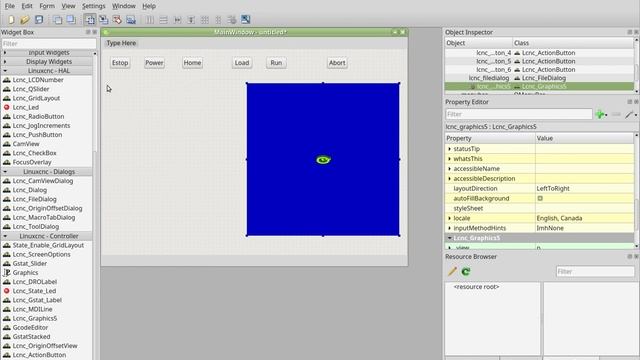The image size is (640, 360).
Task: Apply Lay Out Horizontally toolbar icon
Action: [x=150, y=20]
